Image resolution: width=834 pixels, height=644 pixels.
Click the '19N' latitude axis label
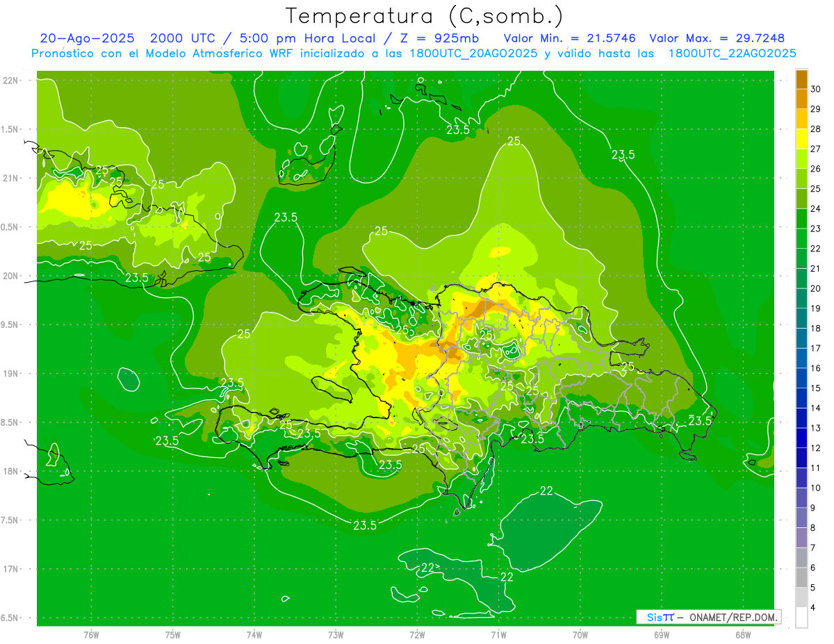point(10,373)
